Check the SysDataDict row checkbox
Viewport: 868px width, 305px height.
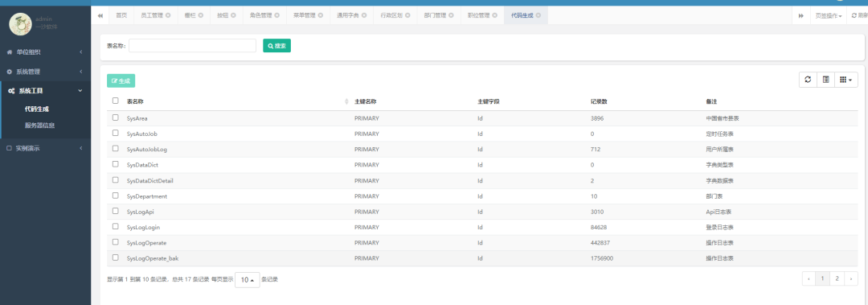pos(115,164)
